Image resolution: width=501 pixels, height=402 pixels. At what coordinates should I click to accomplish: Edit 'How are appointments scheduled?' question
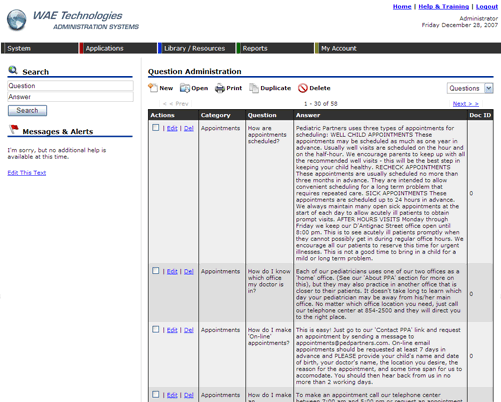(x=172, y=128)
